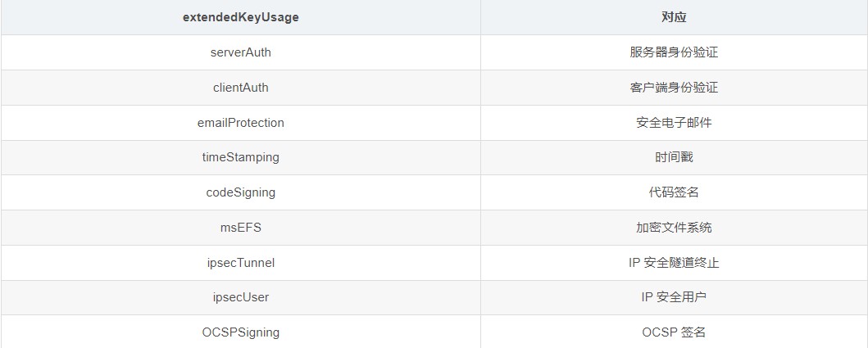Screen dimensions: 868x348
Task: Select the serverAuth cell
Action: [240, 52]
